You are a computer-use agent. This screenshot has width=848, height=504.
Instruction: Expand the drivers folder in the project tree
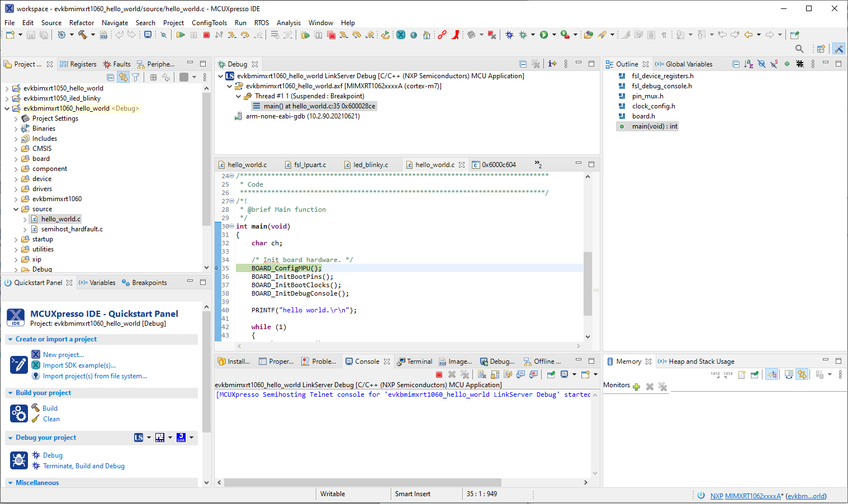[x=16, y=189]
